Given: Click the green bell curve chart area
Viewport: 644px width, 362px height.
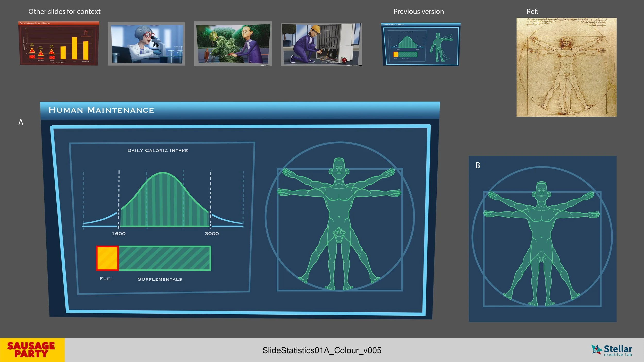Looking at the screenshot, I should (x=165, y=200).
